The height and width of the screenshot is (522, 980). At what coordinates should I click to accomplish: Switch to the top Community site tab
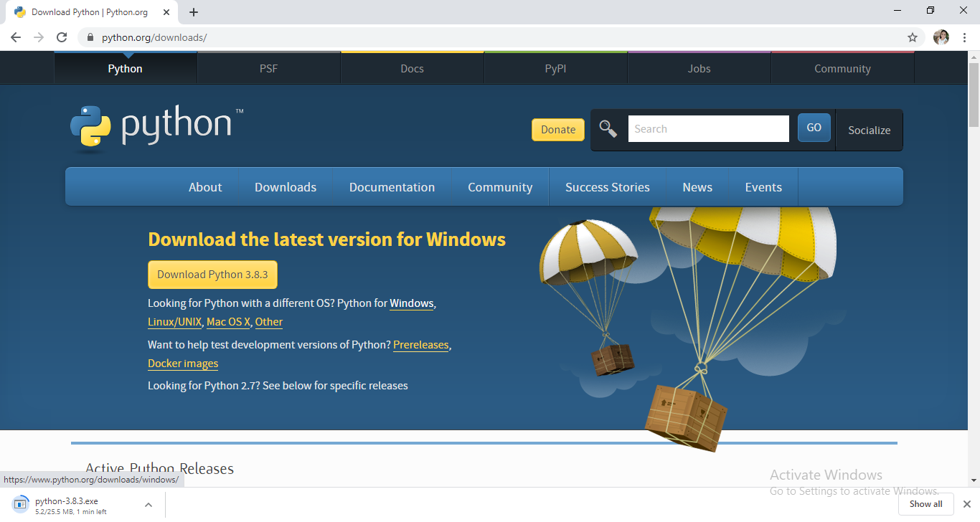pos(843,69)
